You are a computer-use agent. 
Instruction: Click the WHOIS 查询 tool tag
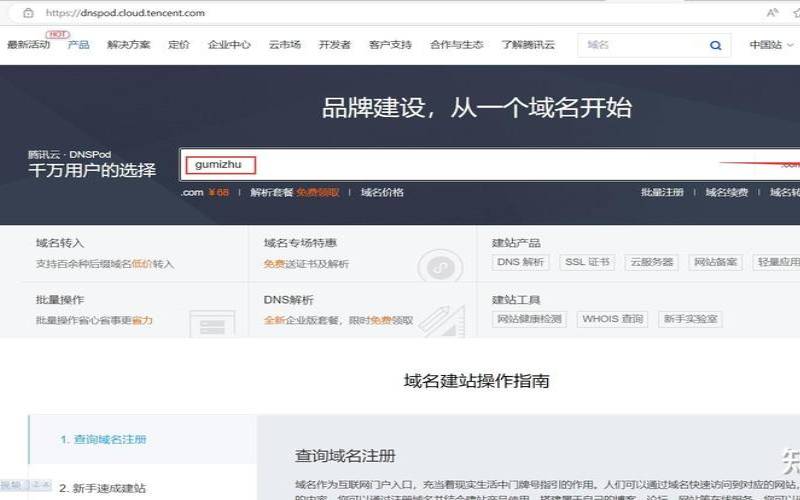pyautogui.click(x=612, y=319)
